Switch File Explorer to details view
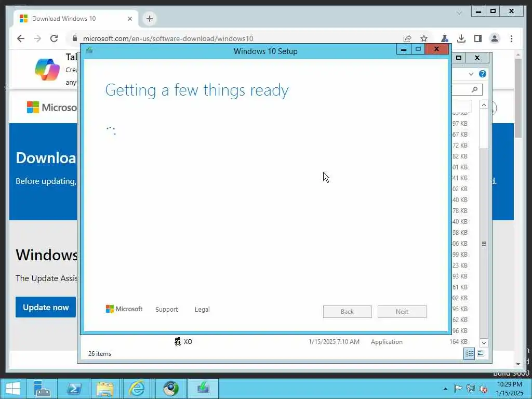 coord(469,353)
